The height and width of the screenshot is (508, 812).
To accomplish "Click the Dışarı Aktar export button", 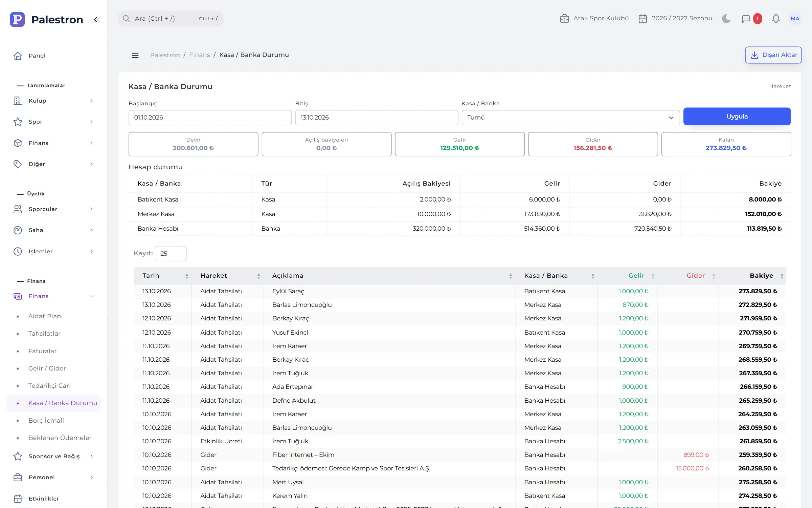I will 773,55.
